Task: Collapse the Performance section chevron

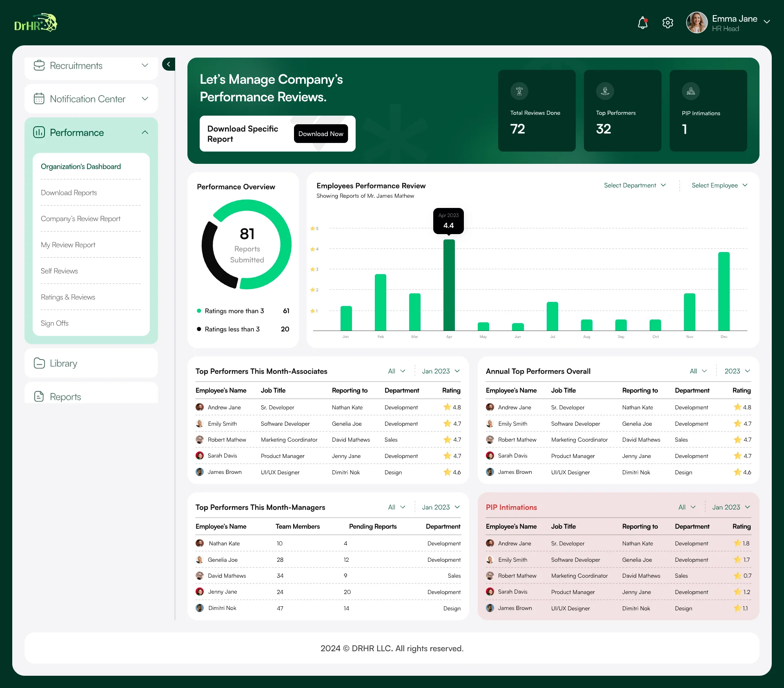Action: pyautogui.click(x=145, y=132)
